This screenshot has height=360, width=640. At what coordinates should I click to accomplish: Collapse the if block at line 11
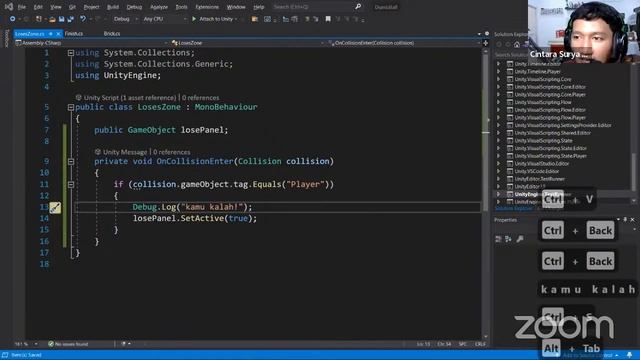(x=71, y=184)
